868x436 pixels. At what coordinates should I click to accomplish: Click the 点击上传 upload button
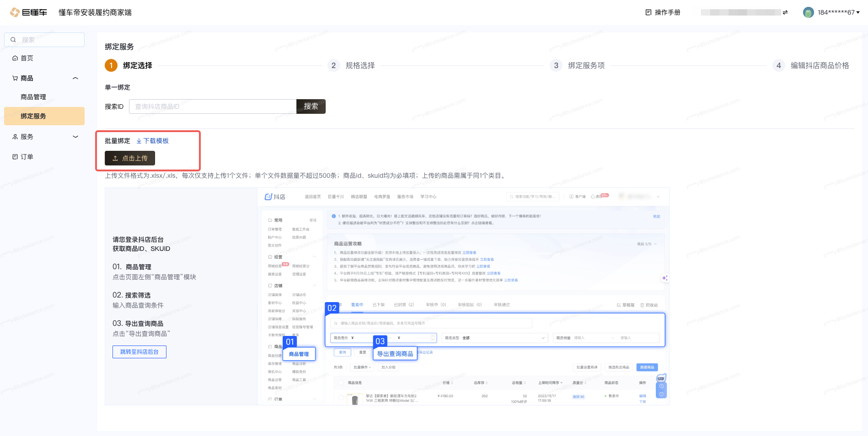[x=130, y=158]
